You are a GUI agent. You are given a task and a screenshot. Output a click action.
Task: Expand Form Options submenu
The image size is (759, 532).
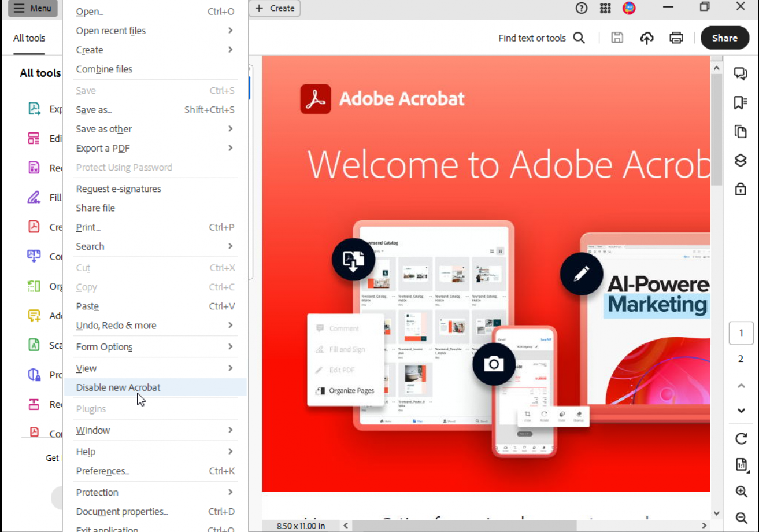[x=155, y=347]
